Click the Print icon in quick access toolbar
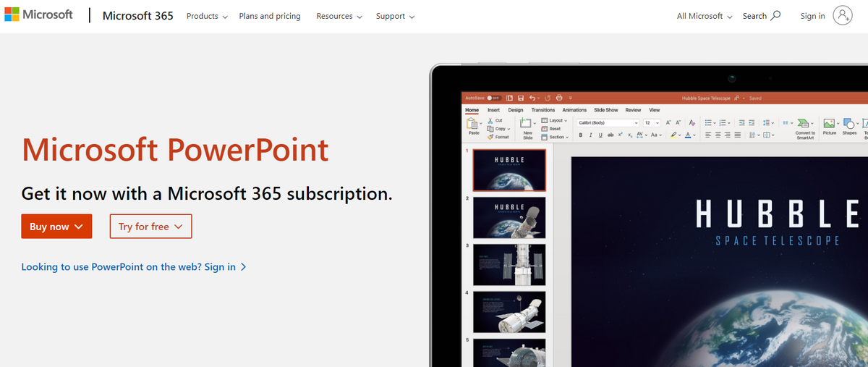This screenshot has width=868, height=367. coord(559,98)
